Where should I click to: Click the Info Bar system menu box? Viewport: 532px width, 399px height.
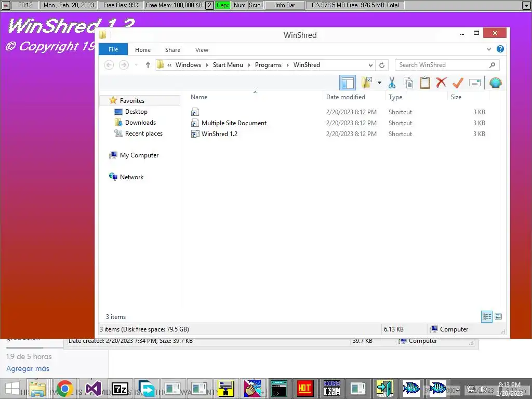click(6, 5)
